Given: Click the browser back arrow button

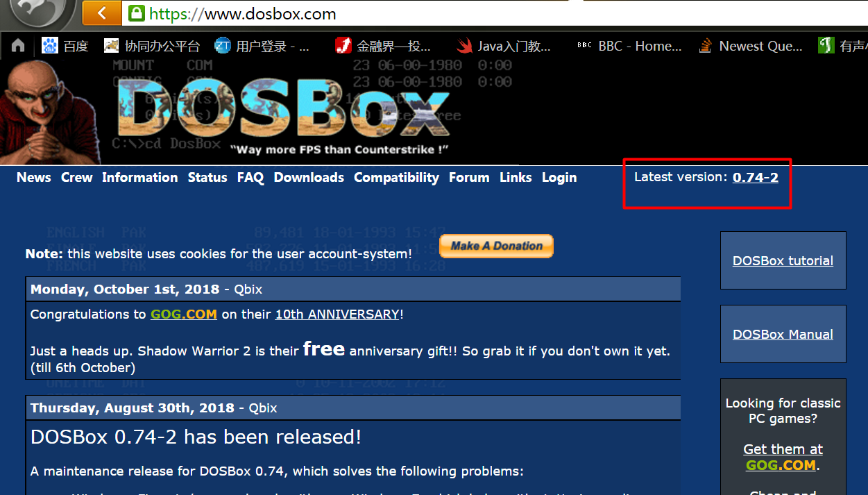Looking at the screenshot, I should 101,12.
